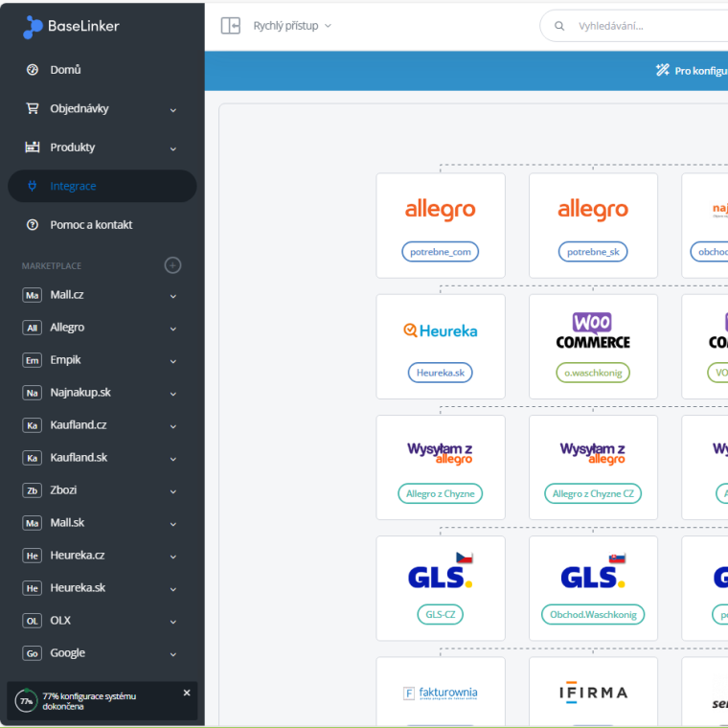Open the GLS-CZ integration tag
Image resolution: width=728 pixels, height=728 pixels.
[x=440, y=615]
